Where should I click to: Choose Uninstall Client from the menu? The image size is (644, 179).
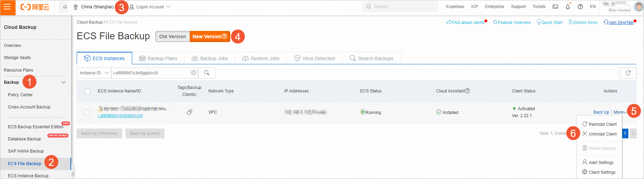599,134
